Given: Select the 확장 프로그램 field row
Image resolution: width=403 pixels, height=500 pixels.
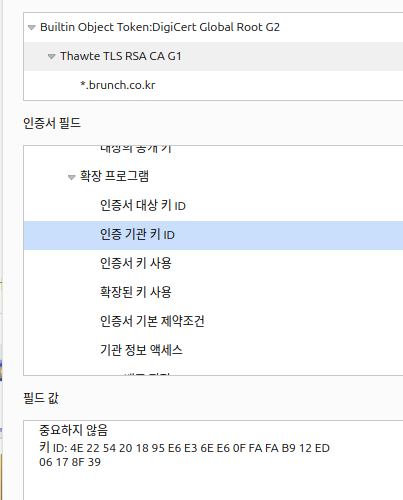Looking at the screenshot, I should (213, 177).
